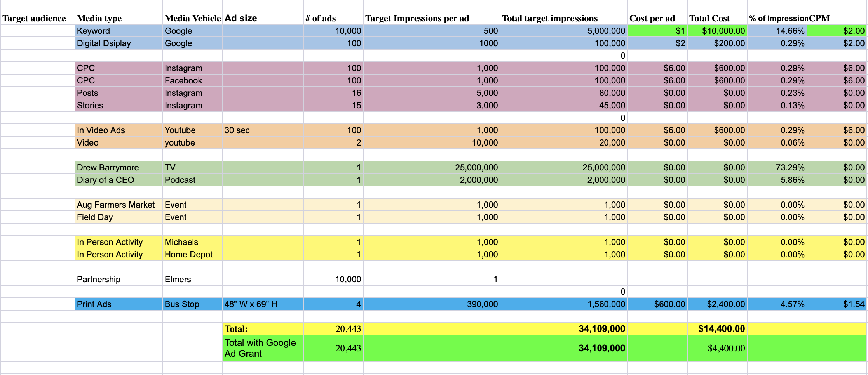Select the 48" W x 69" H cell
Image resolution: width=868 pixels, height=375 pixels.
tap(263, 304)
